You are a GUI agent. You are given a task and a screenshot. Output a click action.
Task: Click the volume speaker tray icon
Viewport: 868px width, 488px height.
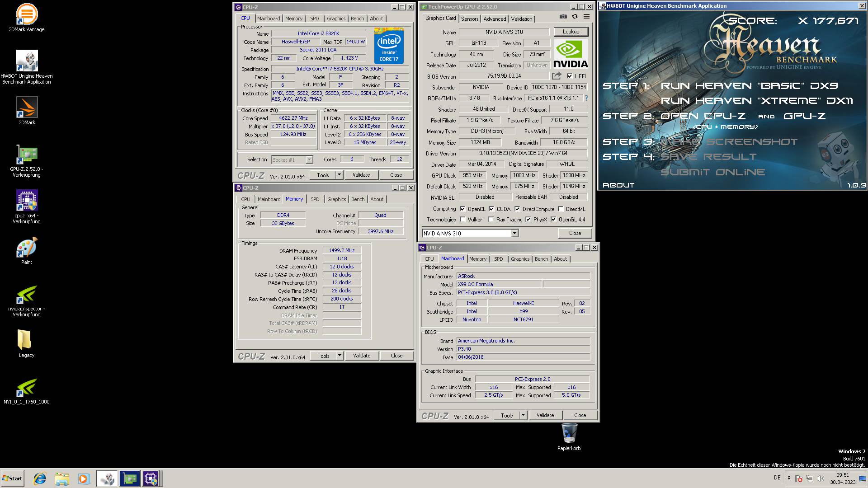tap(821, 478)
